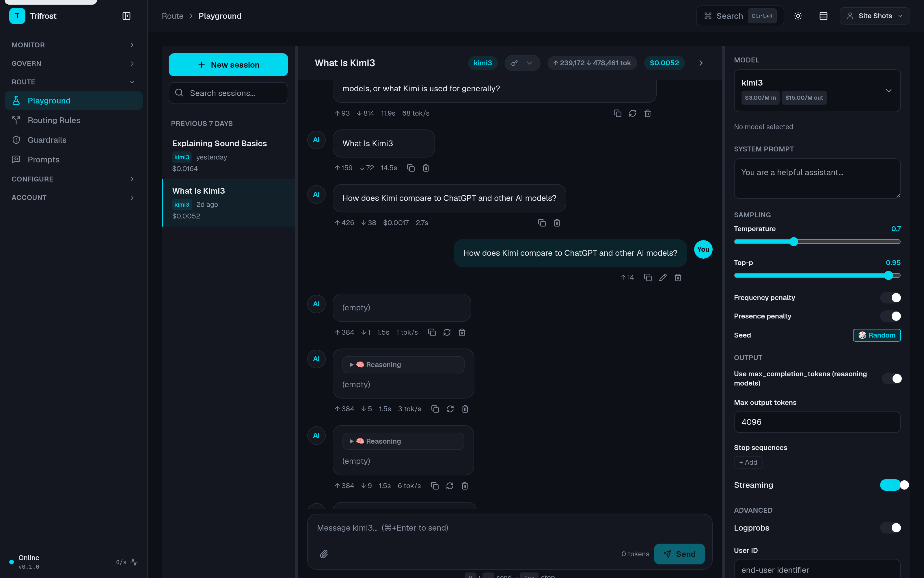The height and width of the screenshot is (578, 924).
Task: Add a stop sequence
Action: point(748,462)
